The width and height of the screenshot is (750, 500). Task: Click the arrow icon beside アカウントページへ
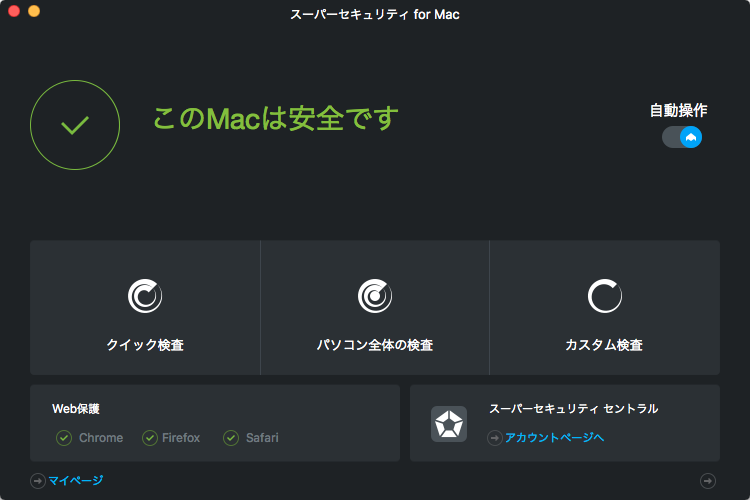pyautogui.click(x=495, y=438)
